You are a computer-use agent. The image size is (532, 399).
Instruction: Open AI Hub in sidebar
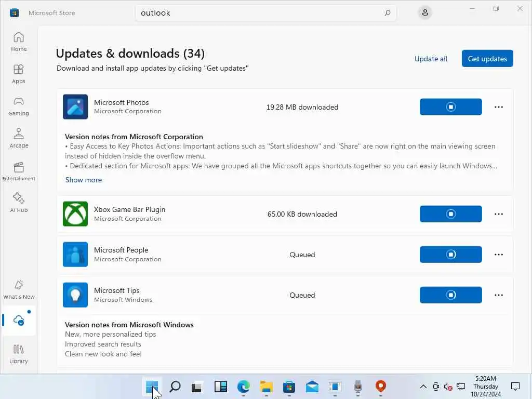(19, 203)
